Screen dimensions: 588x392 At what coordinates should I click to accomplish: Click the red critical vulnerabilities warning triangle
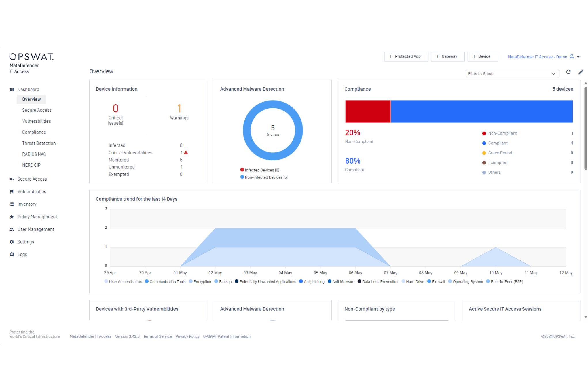[x=186, y=152]
